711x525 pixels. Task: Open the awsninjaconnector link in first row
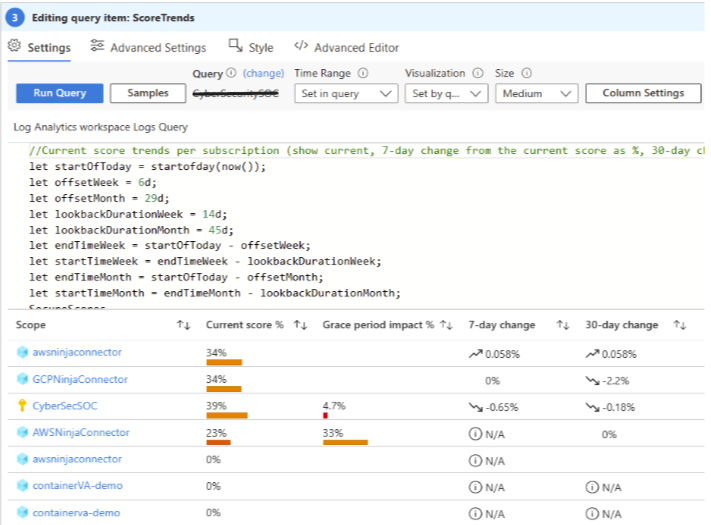(77, 352)
